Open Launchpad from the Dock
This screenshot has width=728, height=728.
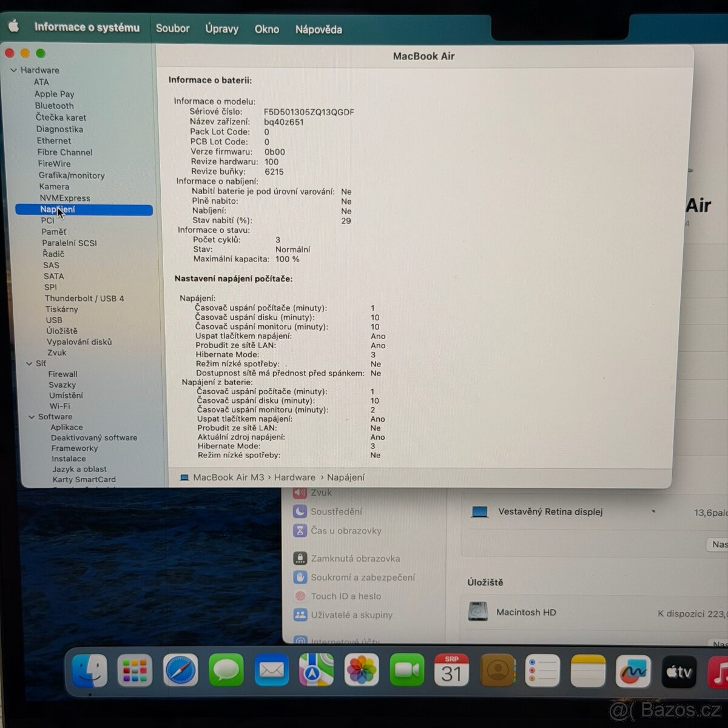point(135,670)
